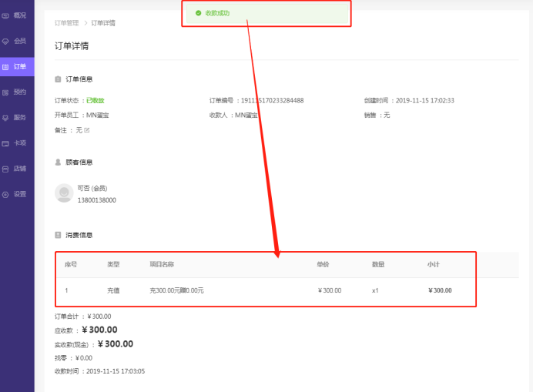
Task: Click the 小计 column header
Action: point(434,264)
